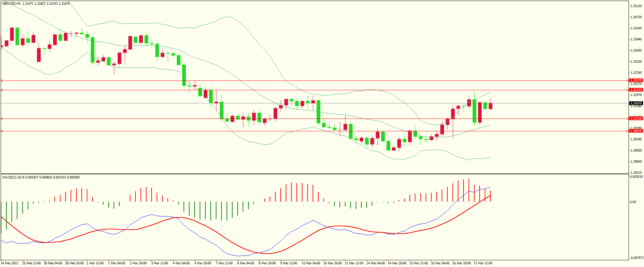Viewport: 644px width, 267px height.
Task: Click the 1.31970 price scale value
Action: pos(636,95)
